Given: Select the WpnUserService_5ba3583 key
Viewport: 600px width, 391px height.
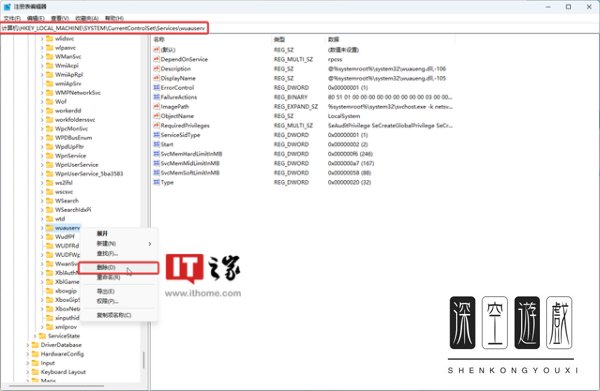Looking at the screenshot, I should pos(89,174).
